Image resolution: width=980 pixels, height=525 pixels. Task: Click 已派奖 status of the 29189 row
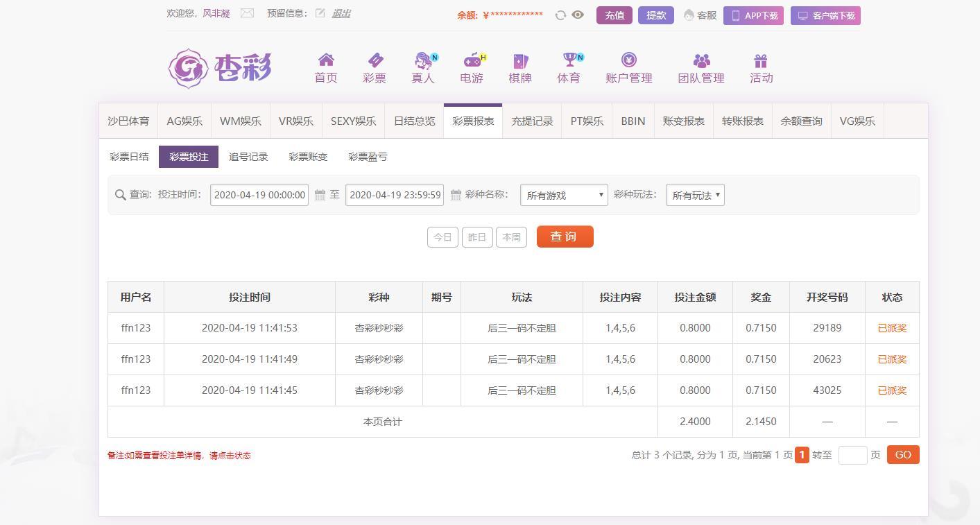(x=892, y=328)
